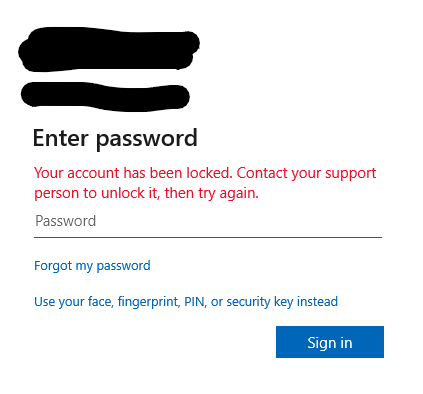The image size is (423, 394).
Task: Submit the form with Sign in
Action: coord(330,342)
